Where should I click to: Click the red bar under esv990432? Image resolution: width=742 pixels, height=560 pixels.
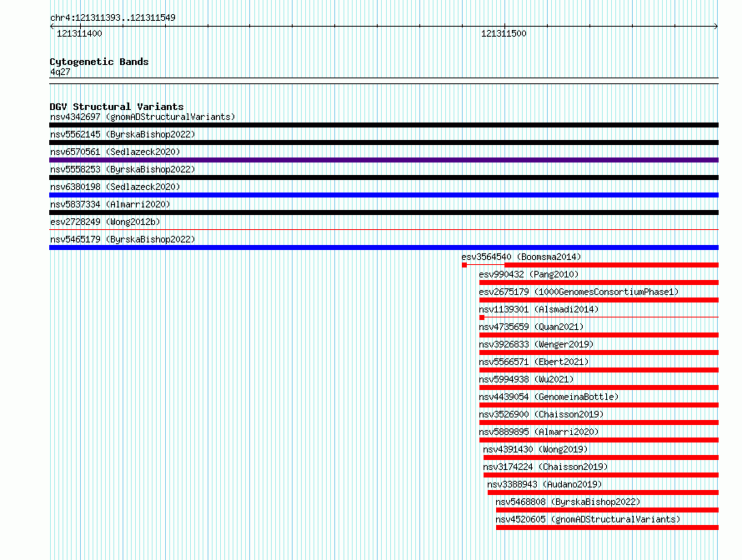click(x=599, y=282)
